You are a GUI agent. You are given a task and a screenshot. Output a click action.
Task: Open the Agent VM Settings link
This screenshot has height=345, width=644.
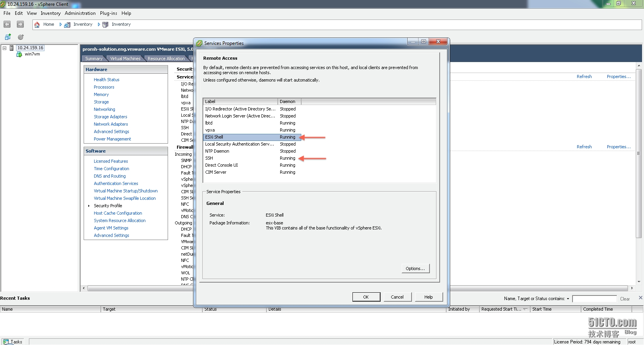click(111, 228)
